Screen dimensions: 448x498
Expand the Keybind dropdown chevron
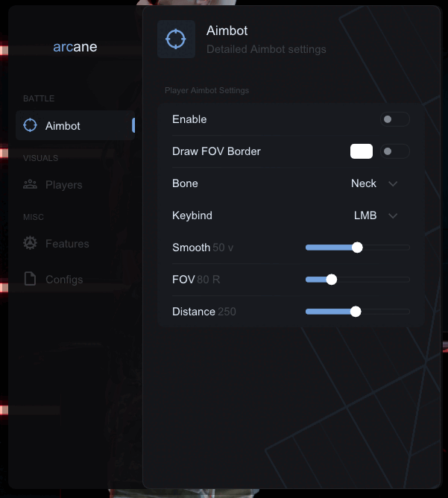tap(394, 215)
